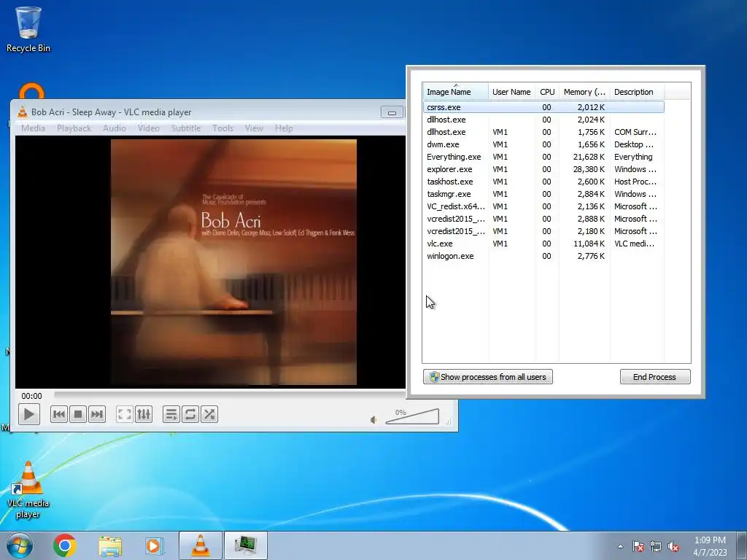Screen dimensions: 747x560
Task: Select the csrss.exe process row
Action: [543, 107]
